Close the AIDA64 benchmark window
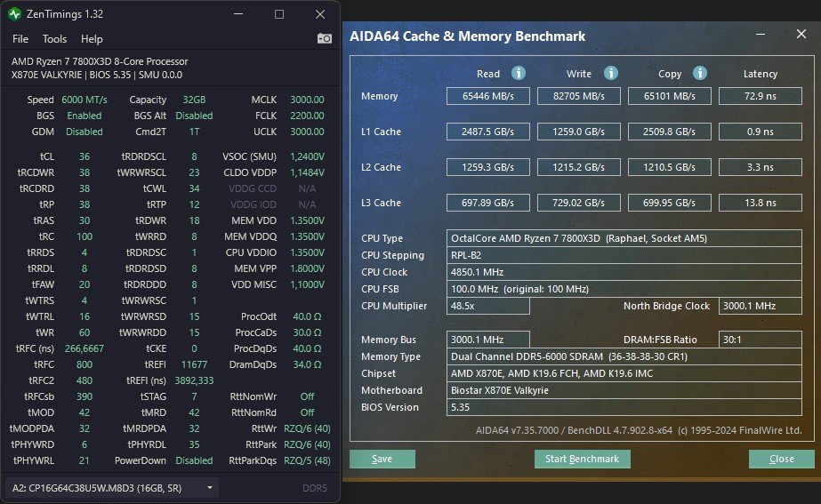 (800, 35)
